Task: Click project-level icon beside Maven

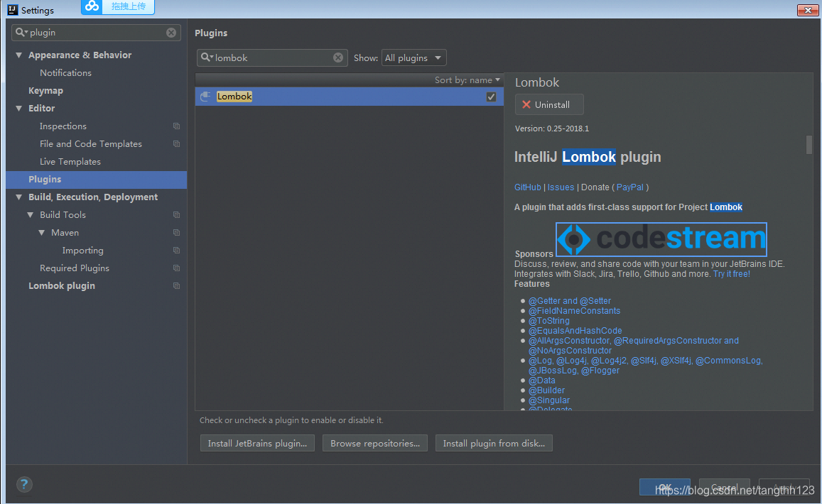Action: (177, 233)
